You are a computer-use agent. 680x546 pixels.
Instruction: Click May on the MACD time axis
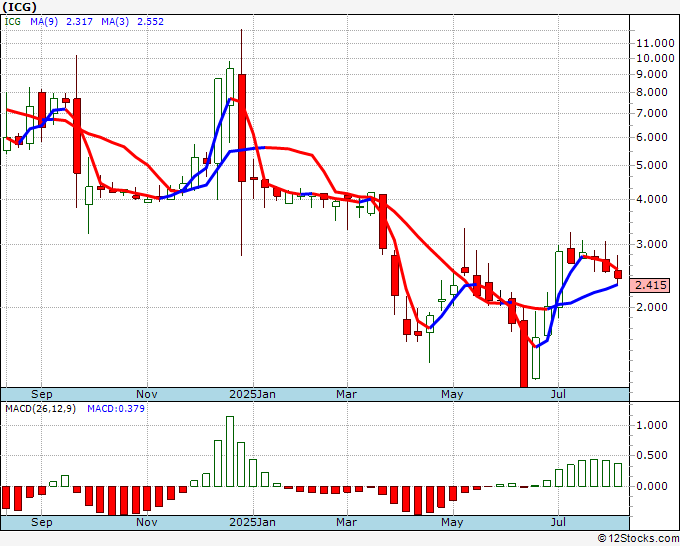452,522
